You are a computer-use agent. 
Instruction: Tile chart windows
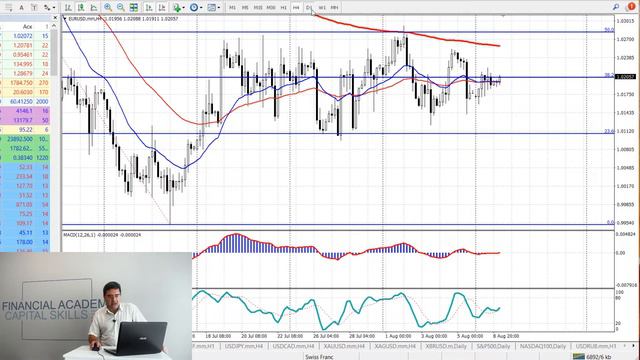tap(133, 7)
